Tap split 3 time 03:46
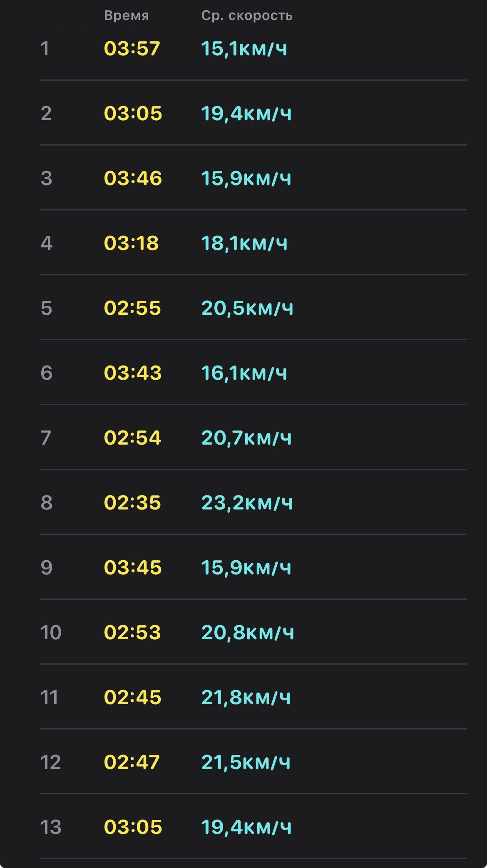Image resolution: width=487 pixels, height=868 pixels. (x=133, y=178)
